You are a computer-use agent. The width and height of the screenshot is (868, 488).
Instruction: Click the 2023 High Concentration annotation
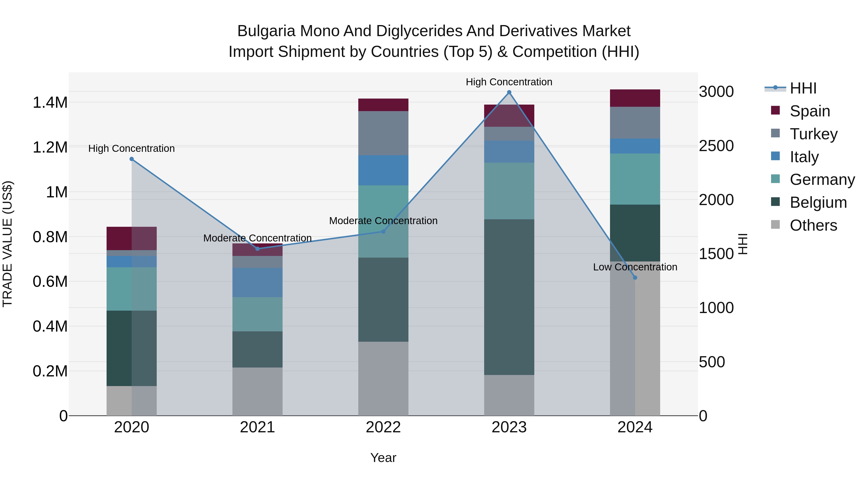509,82
